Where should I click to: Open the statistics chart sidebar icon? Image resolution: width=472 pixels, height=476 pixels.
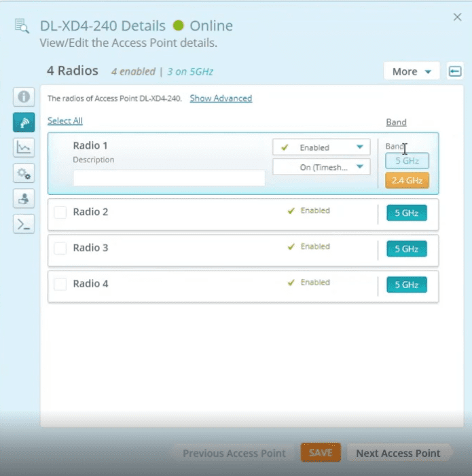(x=24, y=147)
